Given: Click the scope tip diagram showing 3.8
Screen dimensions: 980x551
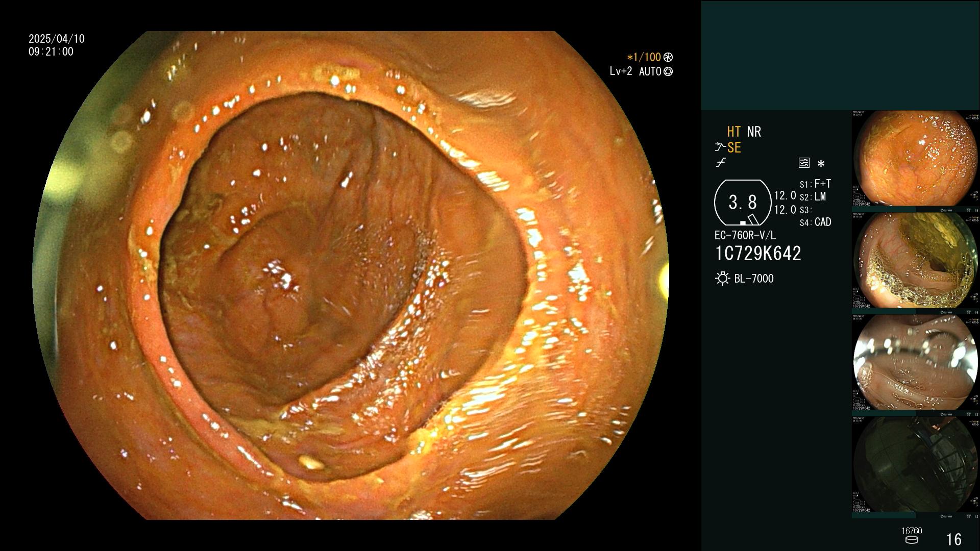Looking at the screenshot, I should pyautogui.click(x=743, y=203).
